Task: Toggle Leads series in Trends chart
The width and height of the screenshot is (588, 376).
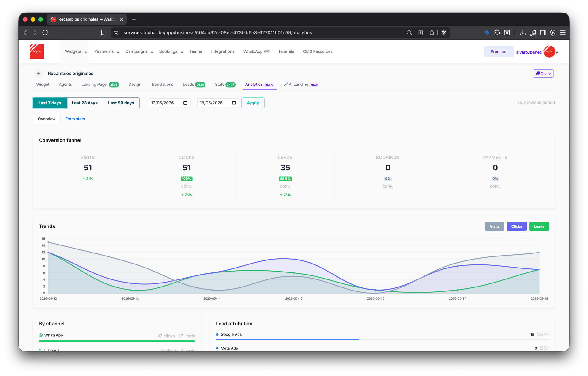Action: click(x=539, y=226)
